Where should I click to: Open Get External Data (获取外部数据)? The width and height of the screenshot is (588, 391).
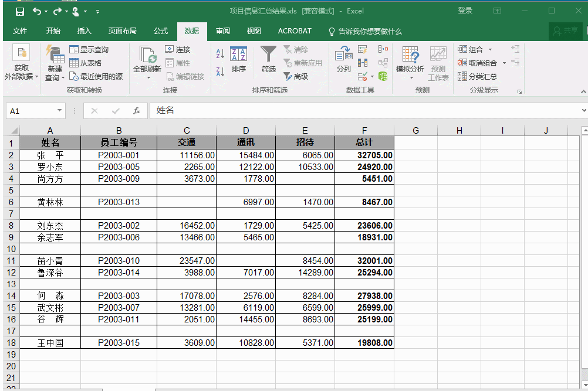pos(21,63)
